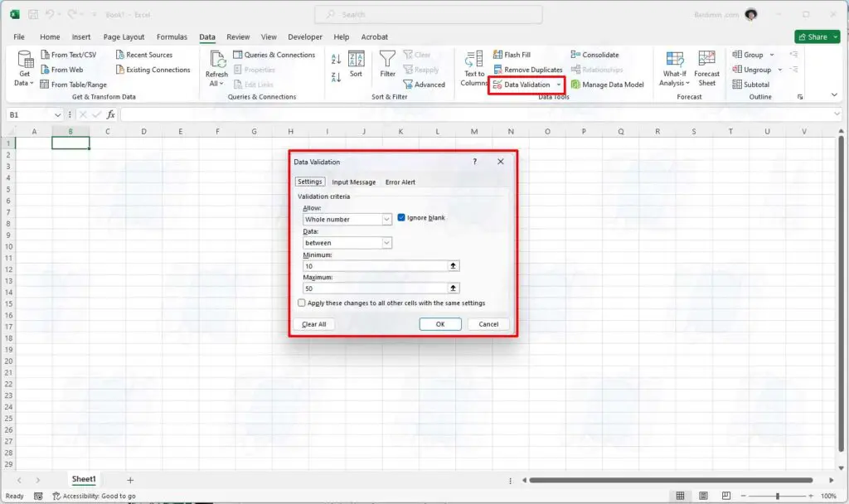This screenshot has width=849, height=504.
Task: Open Data Validation dropdown arrow in ribbon
Action: tap(559, 85)
